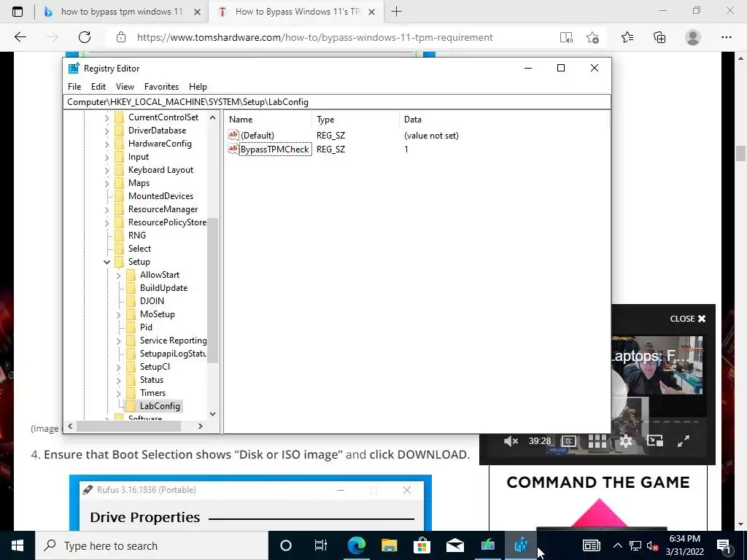Collapse the Setup key
The height and width of the screenshot is (560, 747).
pyautogui.click(x=107, y=262)
